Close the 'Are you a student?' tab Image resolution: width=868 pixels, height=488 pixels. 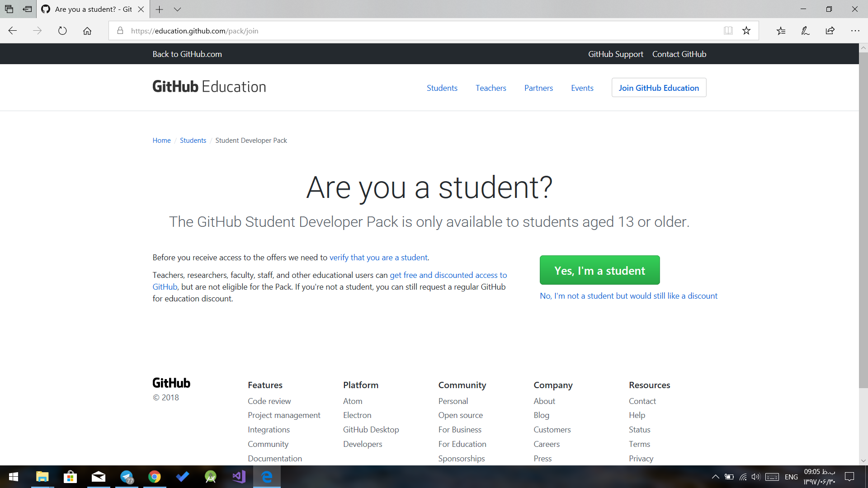coord(141,9)
